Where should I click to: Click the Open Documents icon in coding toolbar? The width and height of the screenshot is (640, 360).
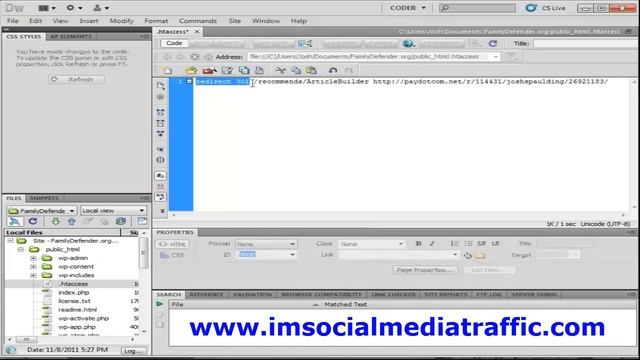pyautogui.click(x=160, y=86)
